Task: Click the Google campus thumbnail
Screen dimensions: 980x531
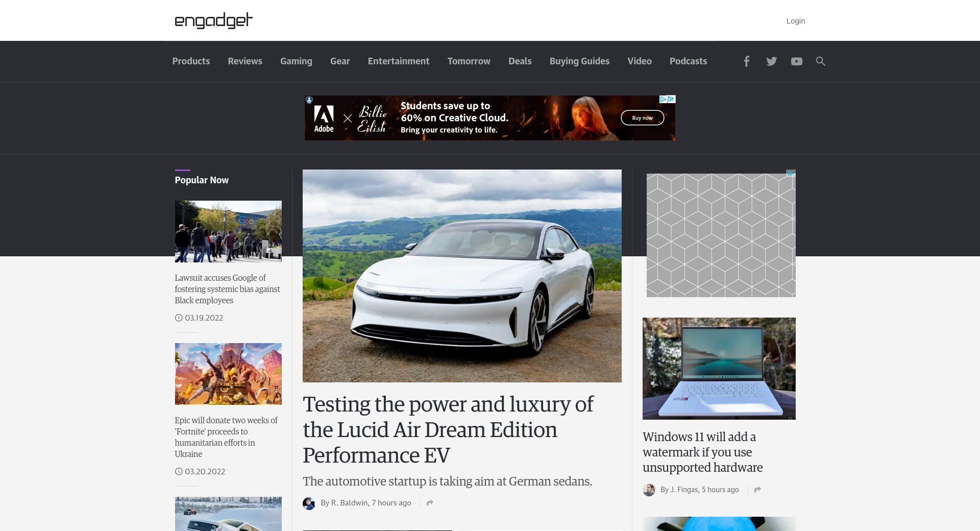Action: [228, 231]
